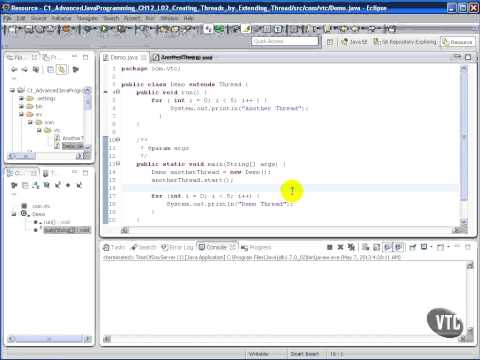Toggle Scroll Lock in Console toolbar
The image size is (480, 360).
(x=376, y=247)
